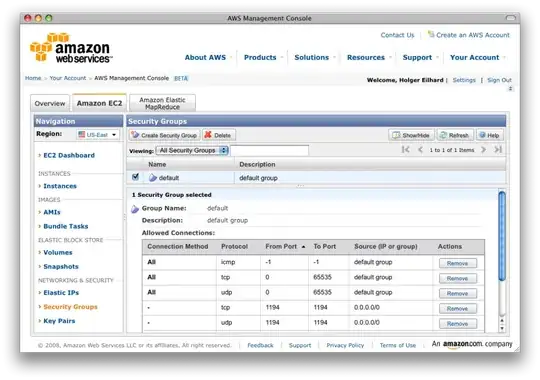Expand the About AWS menu
This screenshot has height=380, width=540.
point(208,58)
